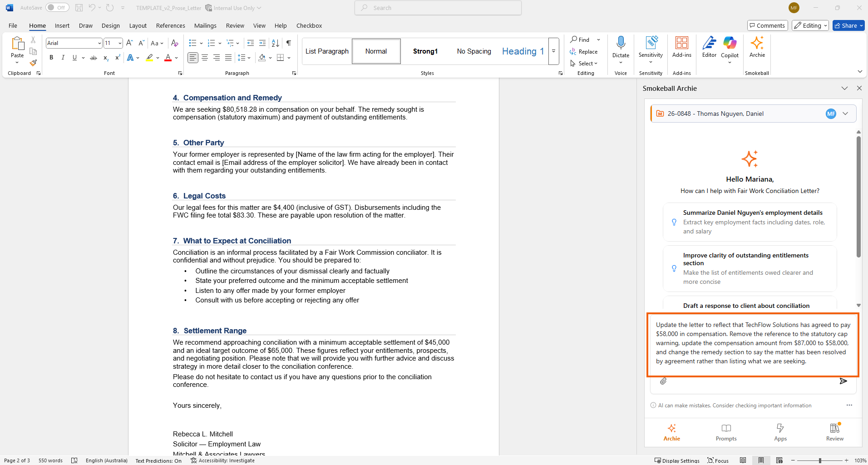
Task: Toggle AutoSave switch
Action: (x=57, y=8)
